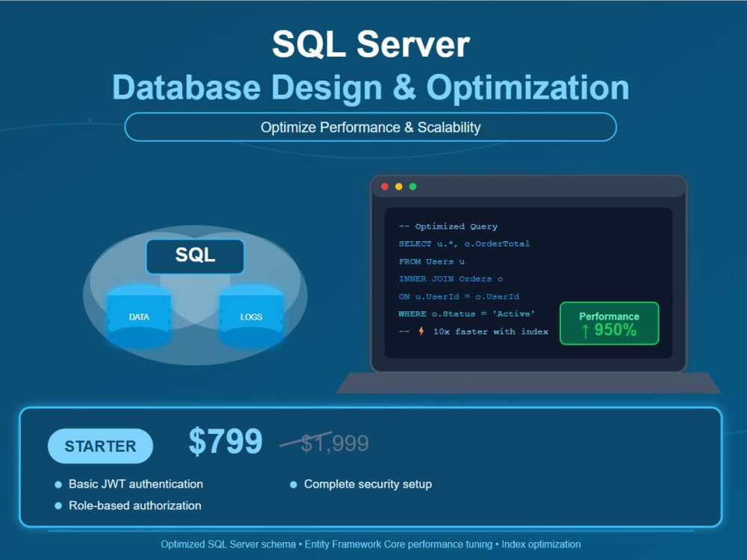This screenshot has width=747, height=560.
Task: Click the green maximize dot in code window
Action: pyautogui.click(x=413, y=187)
